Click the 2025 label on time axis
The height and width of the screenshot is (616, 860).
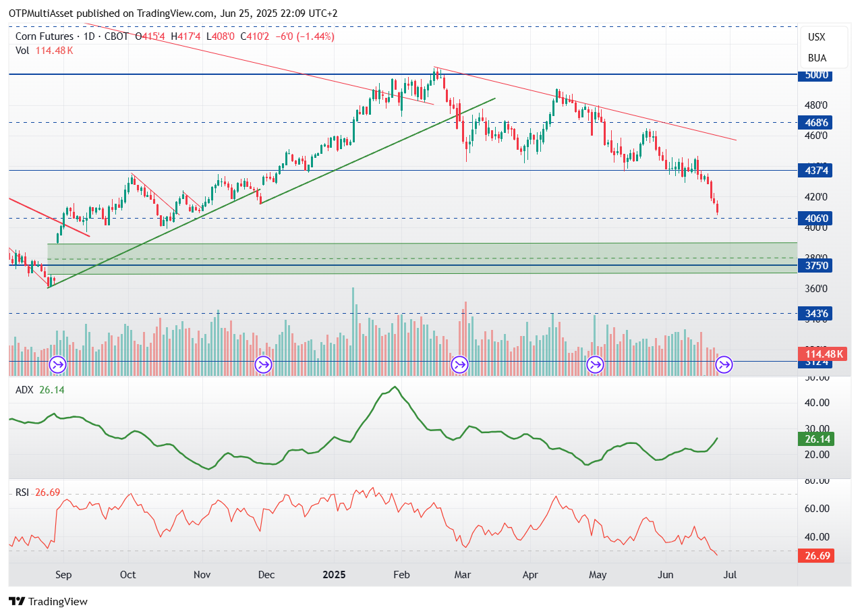(x=334, y=575)
